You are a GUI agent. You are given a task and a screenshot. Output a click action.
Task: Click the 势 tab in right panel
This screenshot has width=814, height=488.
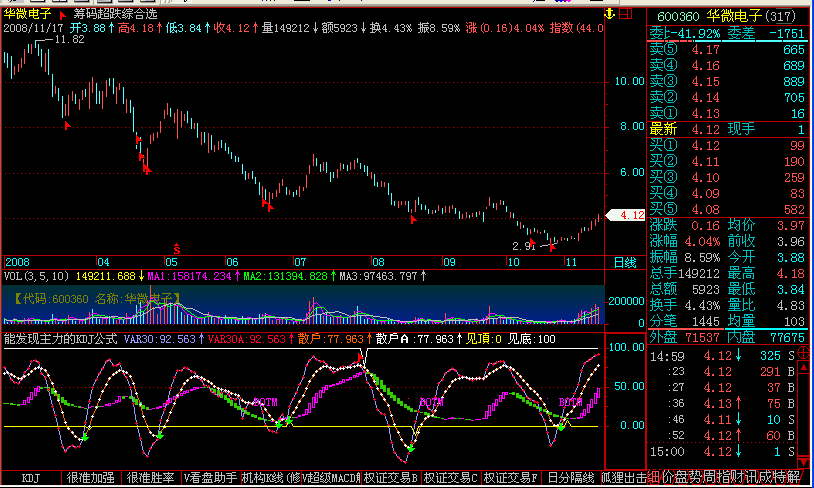(696, 477)
